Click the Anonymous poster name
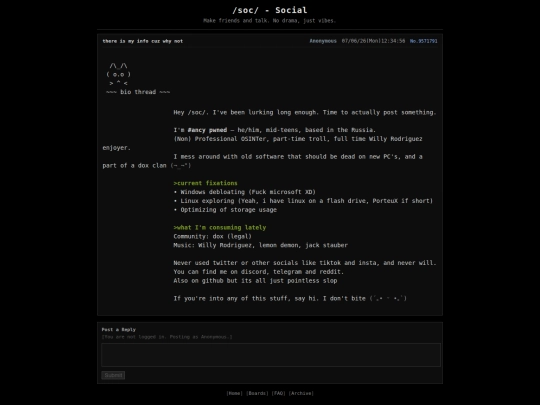The image size is (540, 405). pyautogui.click(x=323, y=41)
